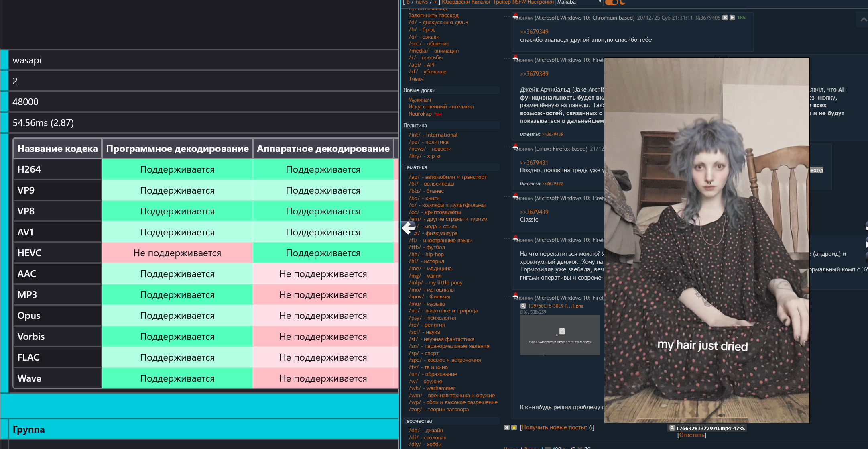The width and height of the screenshot is (868, 449).
Task: Toggle the orange theme switch
Action: tap(611, 2)
